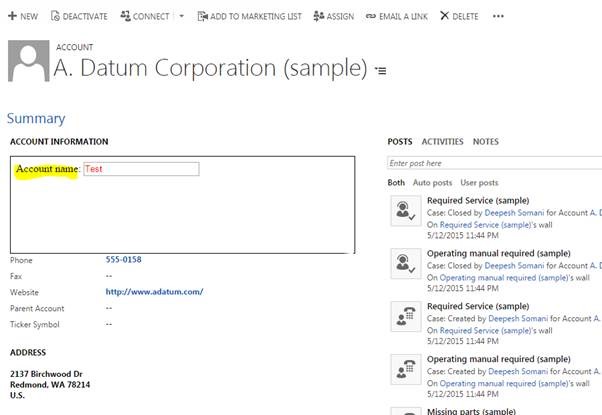
Task: Click the Delete X icon
Action: coord(444,16)
